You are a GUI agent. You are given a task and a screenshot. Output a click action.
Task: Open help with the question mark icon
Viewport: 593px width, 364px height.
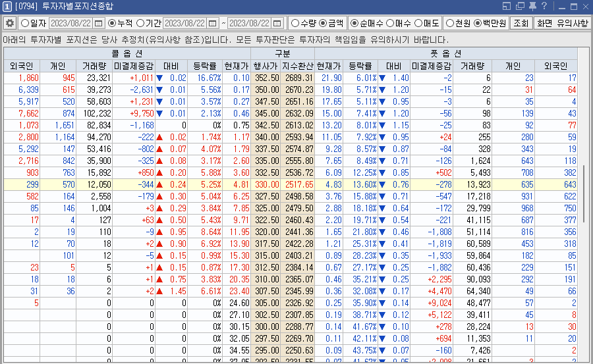[x=544, y=6]
